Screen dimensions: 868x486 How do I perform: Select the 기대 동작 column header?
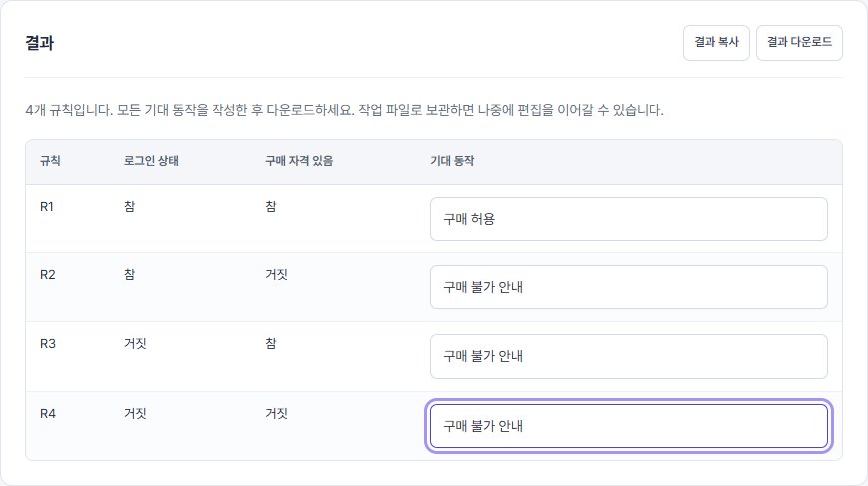(452, 161)
